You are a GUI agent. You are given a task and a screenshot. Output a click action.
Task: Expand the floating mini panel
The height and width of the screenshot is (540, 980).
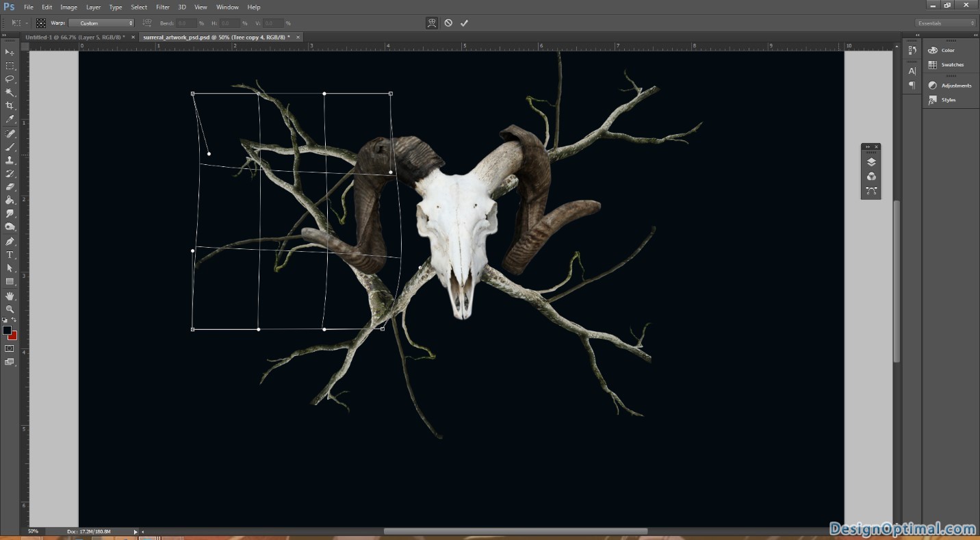click(x=867, y=146)
